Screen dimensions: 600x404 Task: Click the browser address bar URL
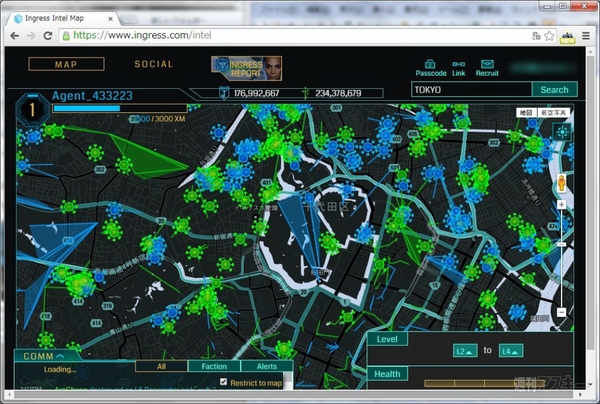(x=142, y=36)
